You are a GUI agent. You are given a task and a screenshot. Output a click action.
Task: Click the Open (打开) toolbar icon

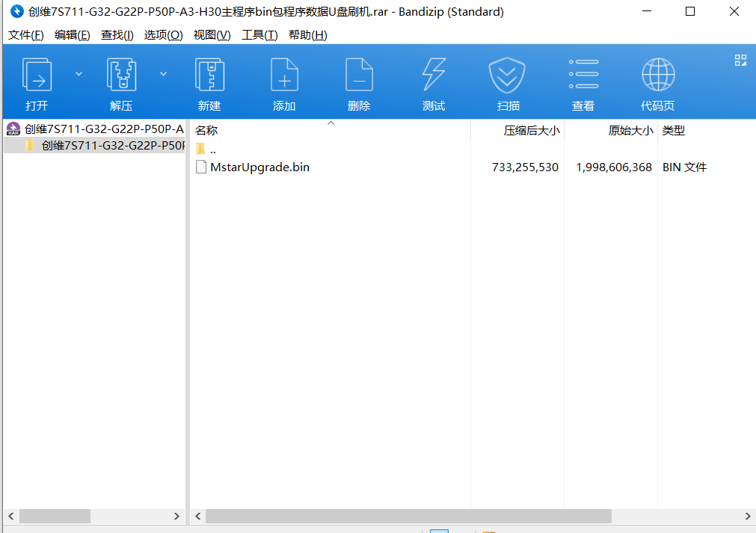[x=37, y=76]
